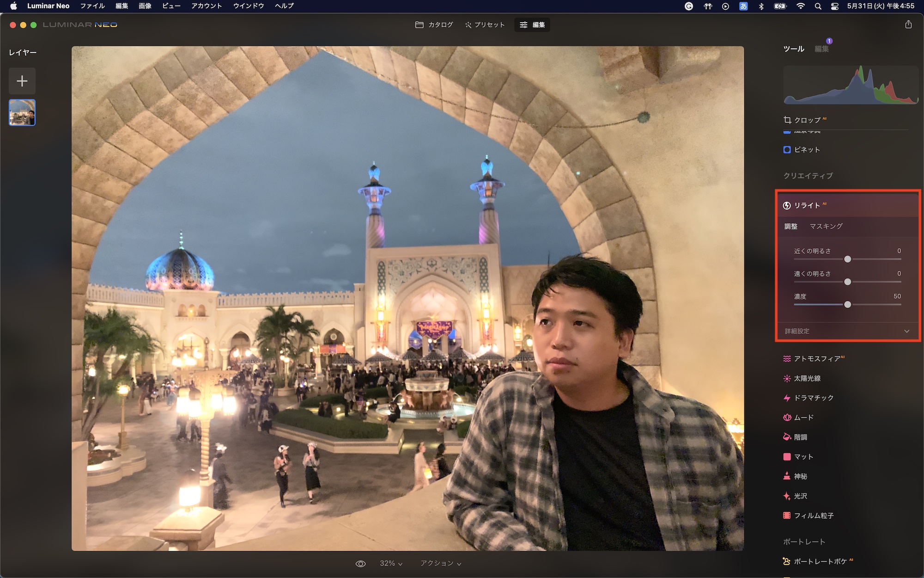
Task: Open the Mood (ムード) tool
Action: click(x=803, y=418)
